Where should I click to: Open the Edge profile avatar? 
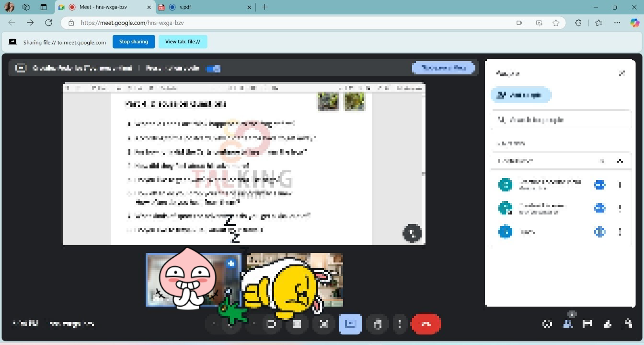[9, 7]
